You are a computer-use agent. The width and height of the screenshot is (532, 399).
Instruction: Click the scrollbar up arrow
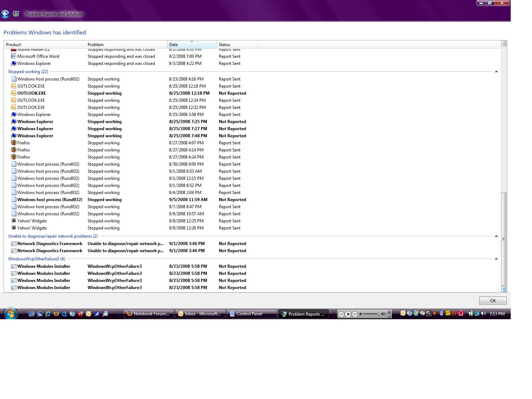point(504,44)
